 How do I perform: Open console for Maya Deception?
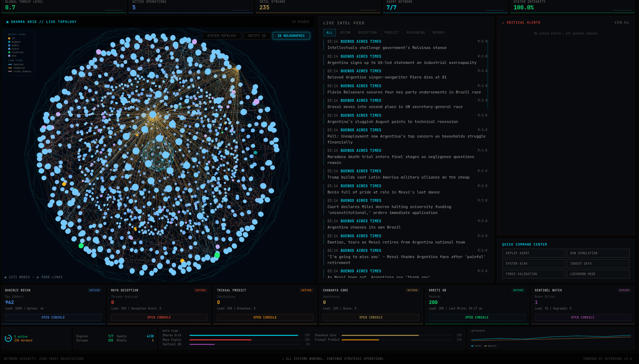[159, 317]
